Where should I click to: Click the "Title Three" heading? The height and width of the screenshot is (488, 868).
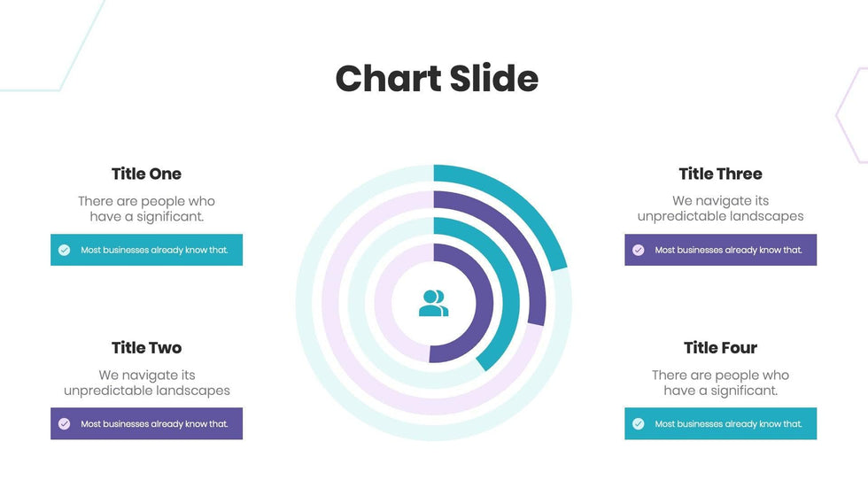click(720, 174)
